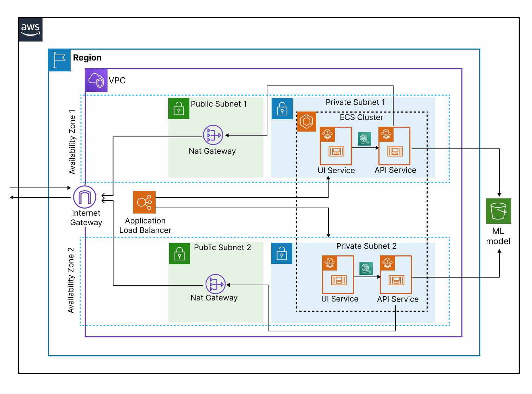Image resolution: width=532 pixels, height=394 pixels.
Task: Select the VPC cloud shield icon
Action: (96, 80)
